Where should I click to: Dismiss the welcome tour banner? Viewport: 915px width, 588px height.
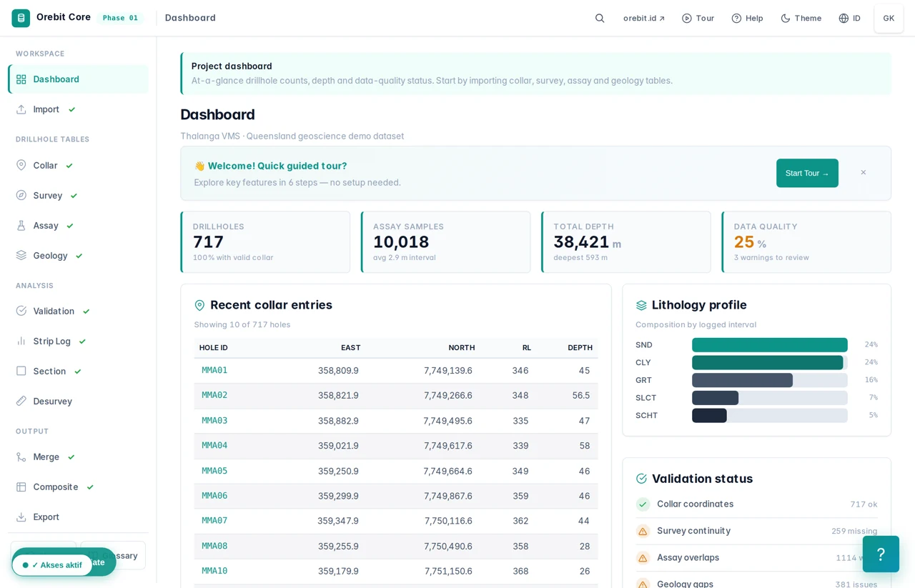click(864, 173)
